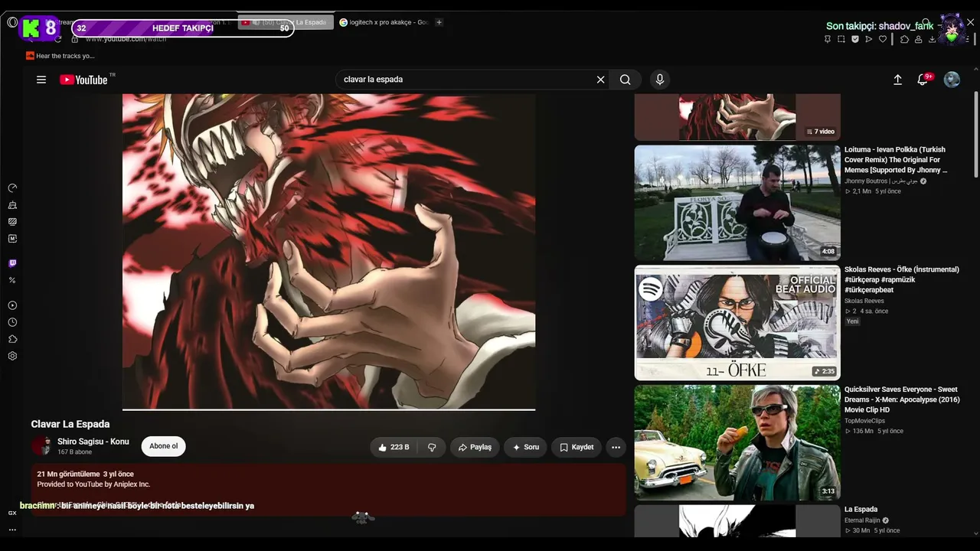Open the YouTube upload/create icon
Viewport: 980px width, 551px height.
click(897, 80)
